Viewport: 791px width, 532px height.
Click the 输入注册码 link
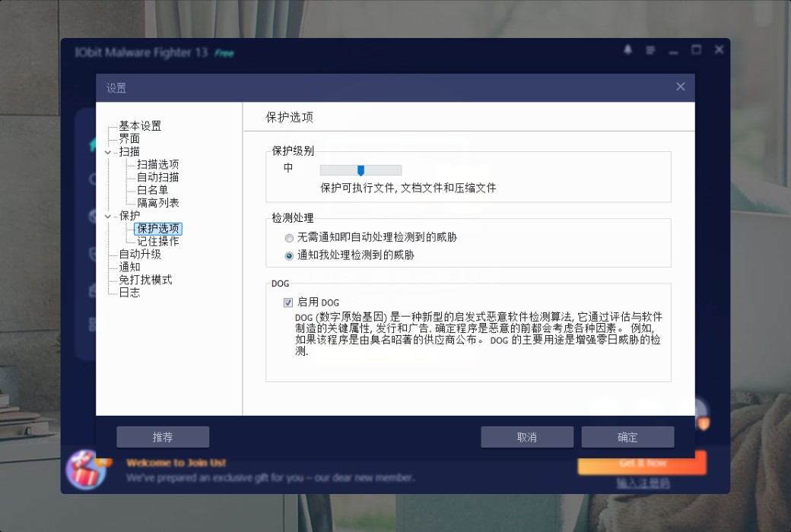[641, 482]
